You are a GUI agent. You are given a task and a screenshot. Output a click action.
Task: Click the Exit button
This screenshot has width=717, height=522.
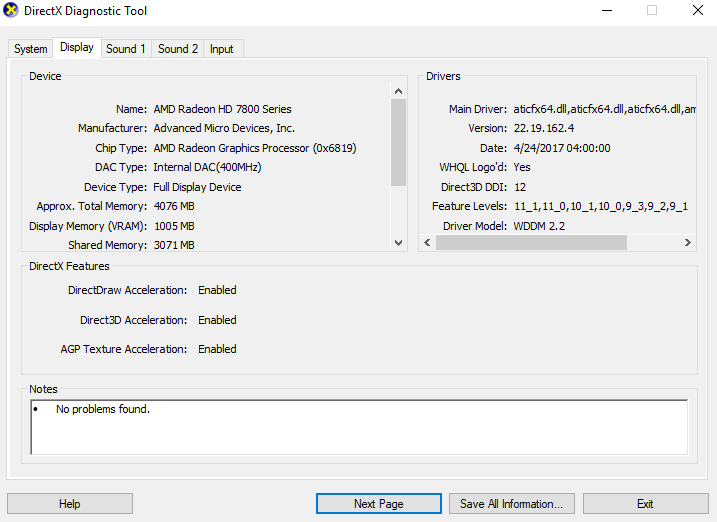(645, 504)
